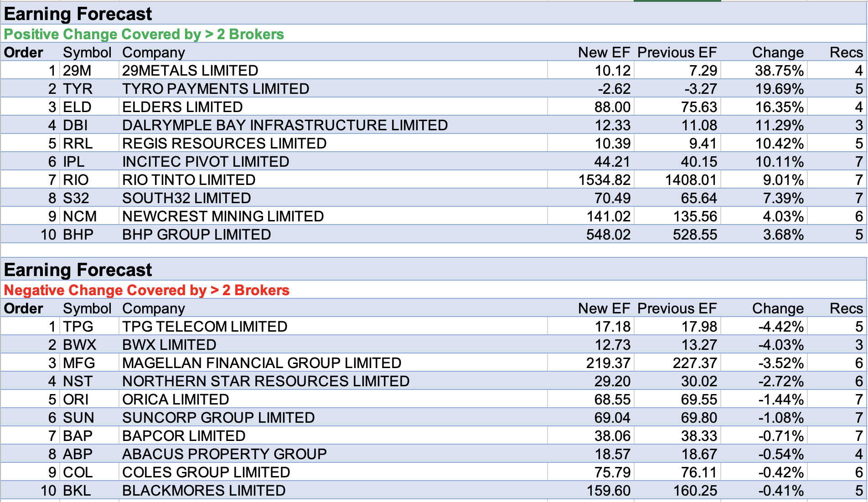Click the DALRYMPLE BAY INFRASTRUCTURE LIMITED cell
This screenshot has height=502, width=868.
pos(284,125)
